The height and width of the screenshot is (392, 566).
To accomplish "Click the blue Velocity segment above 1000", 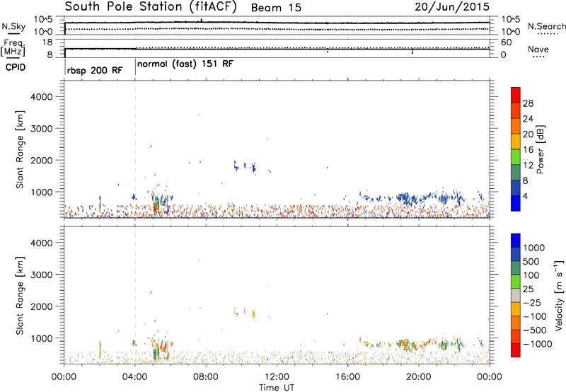I will pyautogui.click(x=516, y=241).
